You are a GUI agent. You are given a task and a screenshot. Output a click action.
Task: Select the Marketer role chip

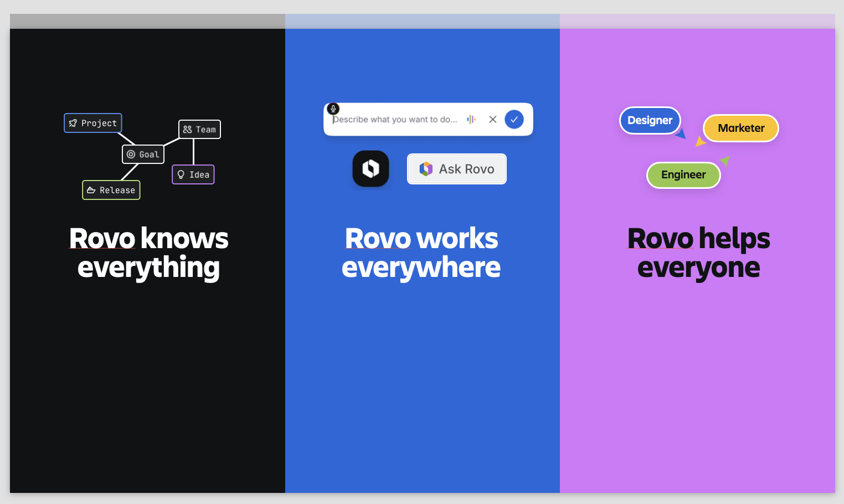point(740,128)
